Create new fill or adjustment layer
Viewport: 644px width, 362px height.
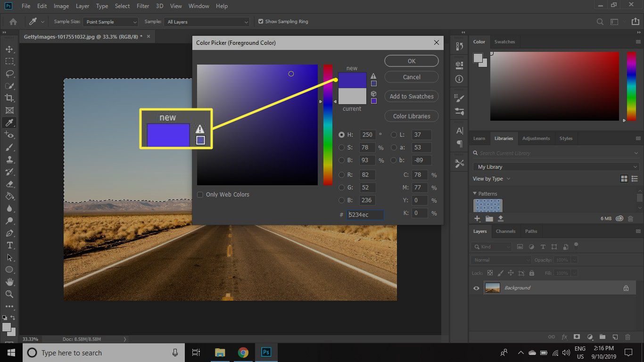coord(589,337)
